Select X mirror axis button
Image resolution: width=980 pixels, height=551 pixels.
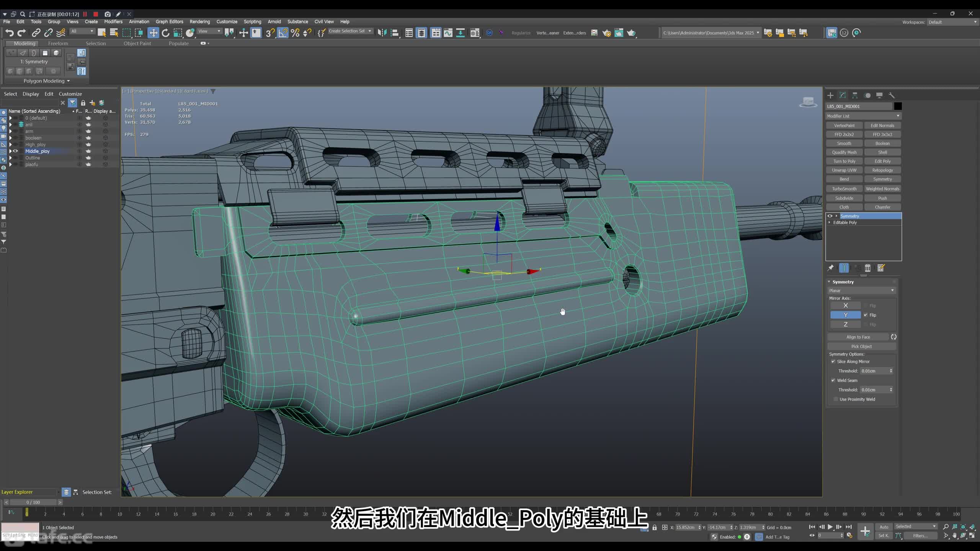point(846,305)
